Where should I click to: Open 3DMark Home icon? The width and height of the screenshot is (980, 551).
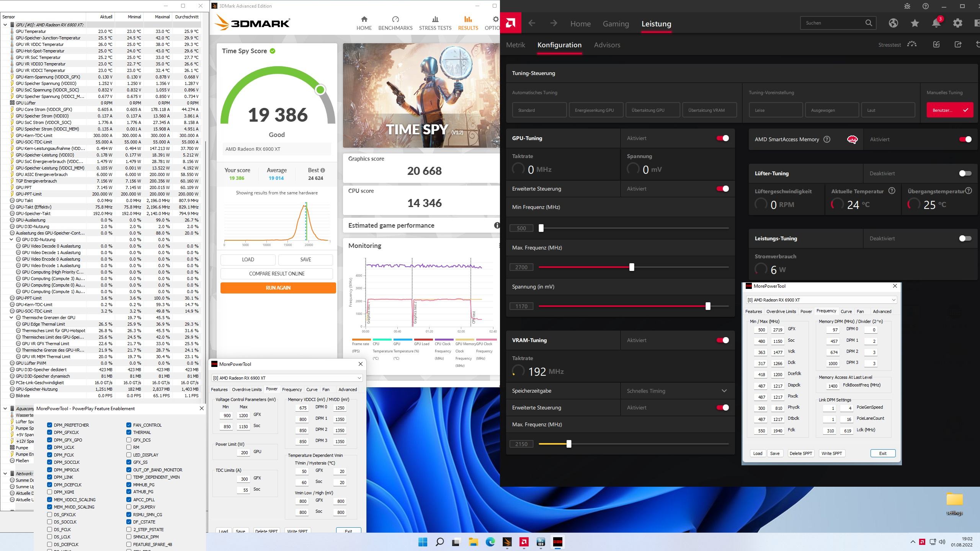tap(364, 20)
